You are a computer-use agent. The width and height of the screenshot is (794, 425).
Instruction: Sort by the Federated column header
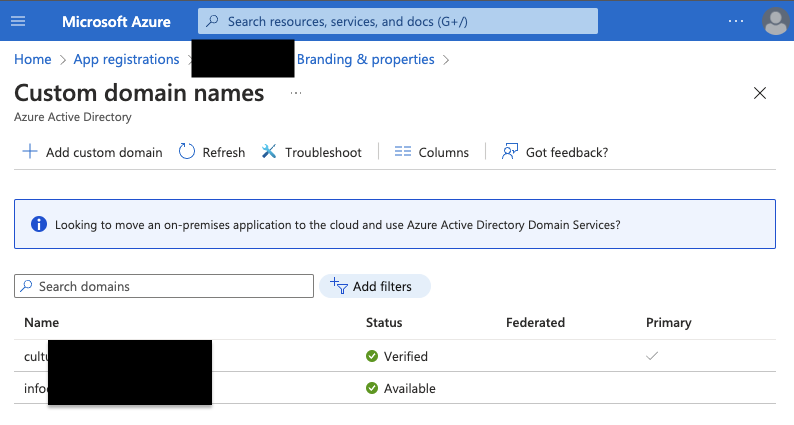tap(535, 323)
